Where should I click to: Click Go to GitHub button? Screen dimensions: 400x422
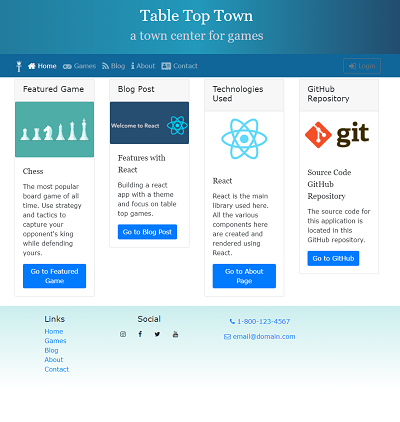click(333, 258)
